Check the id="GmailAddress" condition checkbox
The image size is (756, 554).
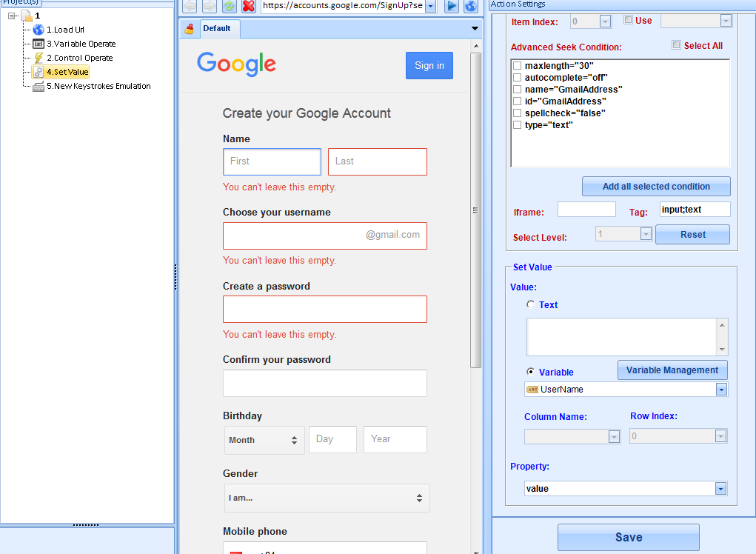click(x=517, y=101)
